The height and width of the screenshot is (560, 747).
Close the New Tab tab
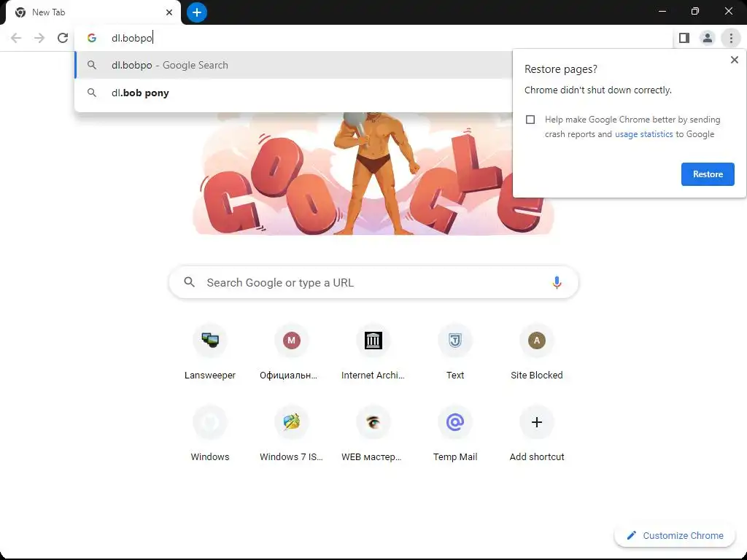click(x=169, y=12)
